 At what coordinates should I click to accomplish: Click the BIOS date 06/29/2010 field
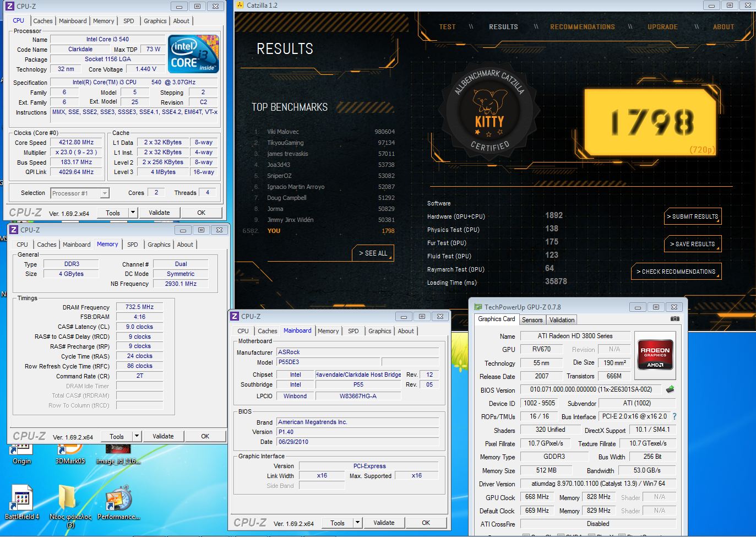click(x=357, y=442)
